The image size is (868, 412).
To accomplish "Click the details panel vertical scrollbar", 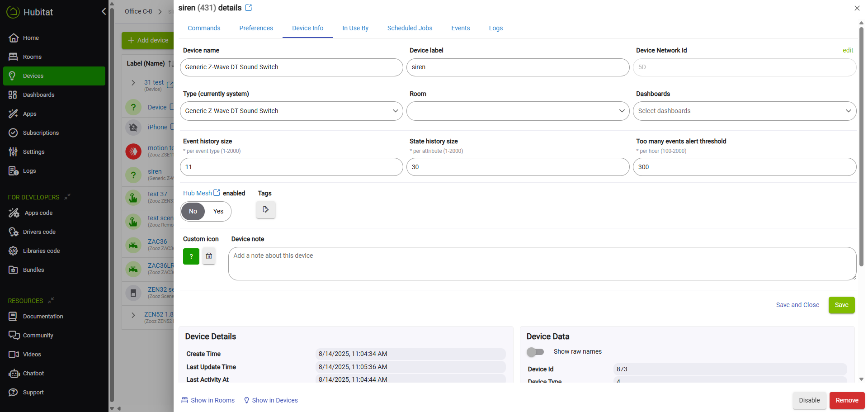I will tap(861, 147).
